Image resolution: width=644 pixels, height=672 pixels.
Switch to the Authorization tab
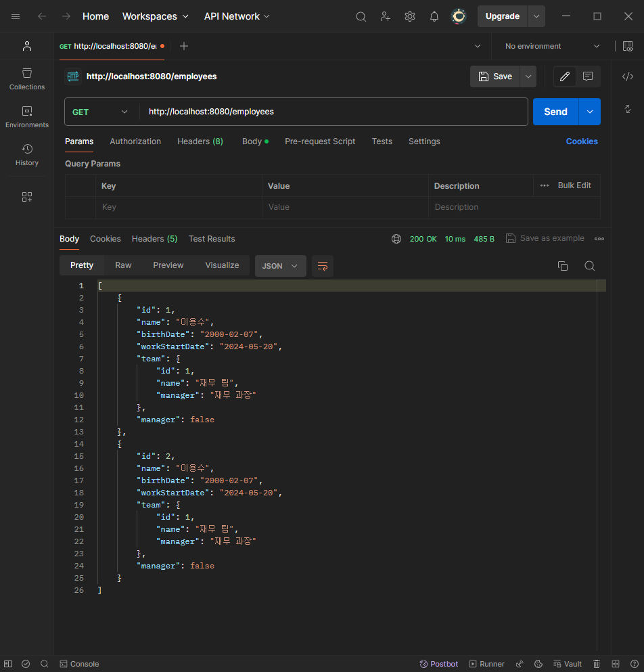pos(135,141)
